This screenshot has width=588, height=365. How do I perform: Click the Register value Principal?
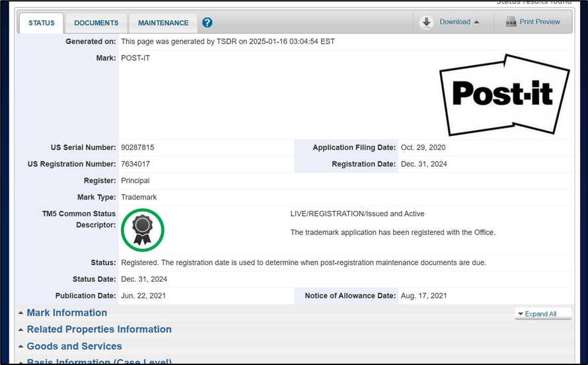point(135,181)
